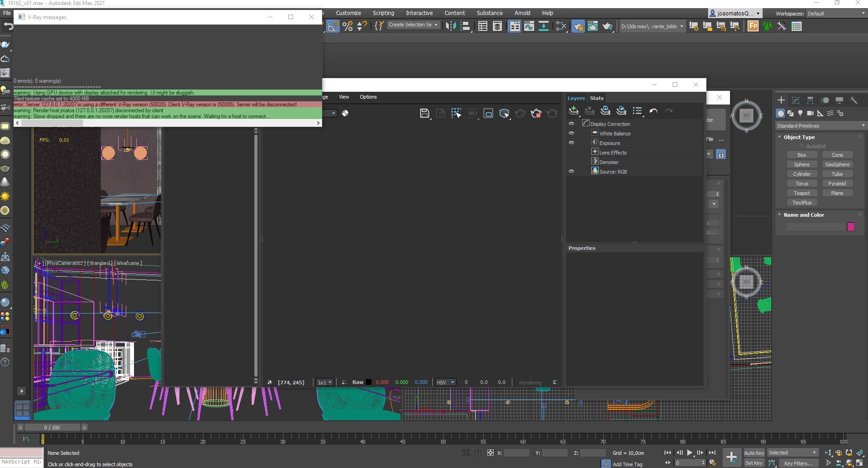This screenshot has height=468, width=868.
Task: Open the Schematic View icon
Action: (543, 26)
